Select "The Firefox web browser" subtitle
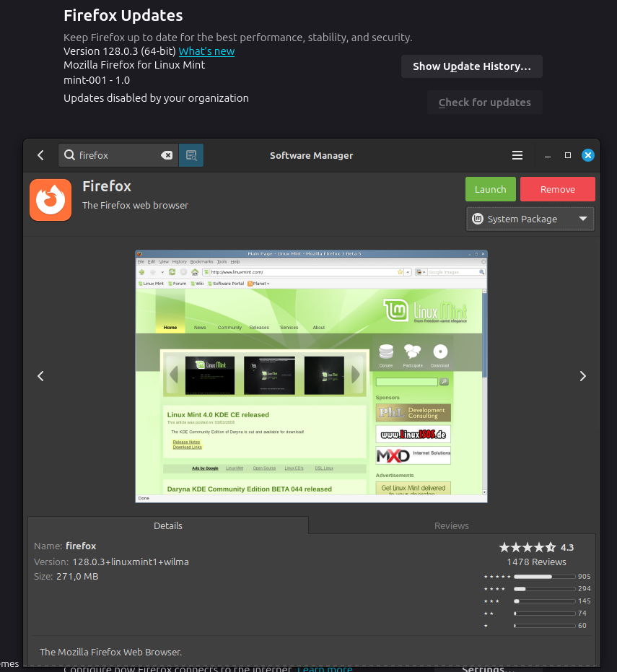This screenshot has height=672, width=617. click(135, 205)
